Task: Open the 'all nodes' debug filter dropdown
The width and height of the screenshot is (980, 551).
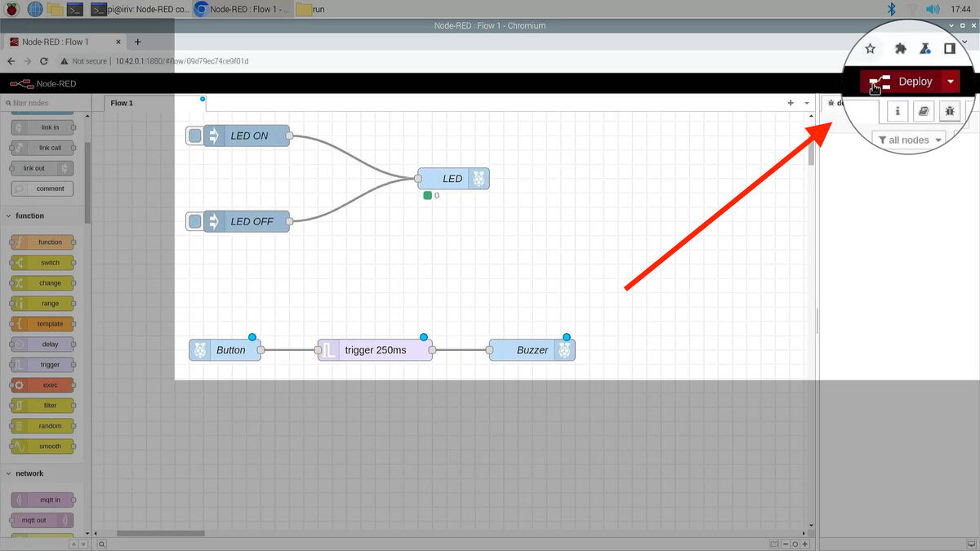Action: 909,140
